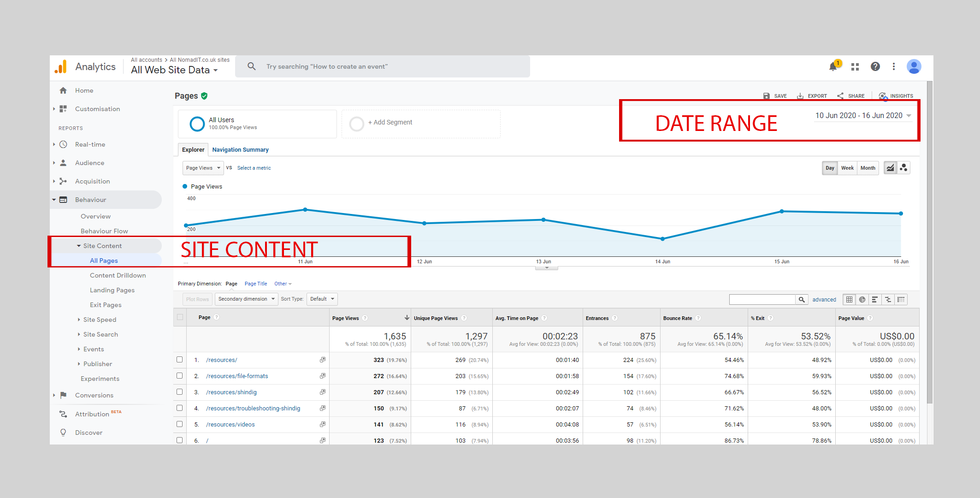The image size is (980, 498).
Task: Select the pie chart table view icon
Action: tap(862, 300)
